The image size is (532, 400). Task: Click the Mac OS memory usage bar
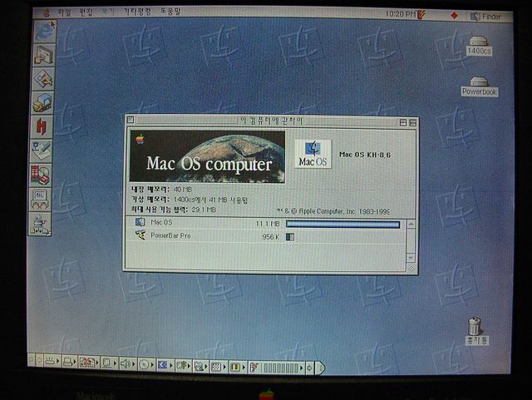click(x=342, y=223)
